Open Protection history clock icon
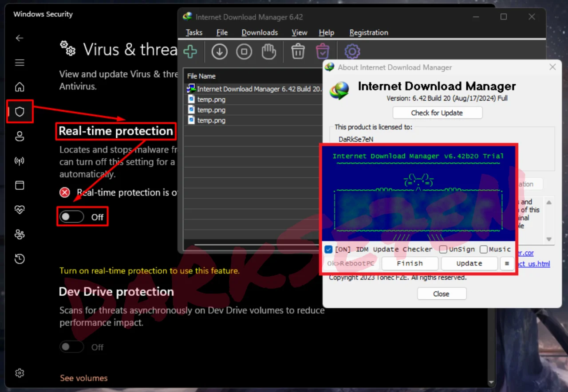The image size is (568, 392). pyautogui.click(x=20, y=259)
